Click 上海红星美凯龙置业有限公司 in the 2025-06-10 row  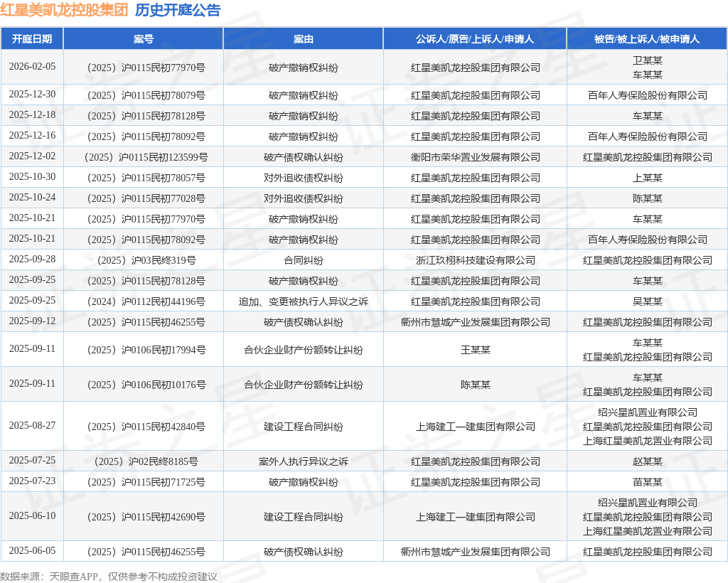coord(648,531)
